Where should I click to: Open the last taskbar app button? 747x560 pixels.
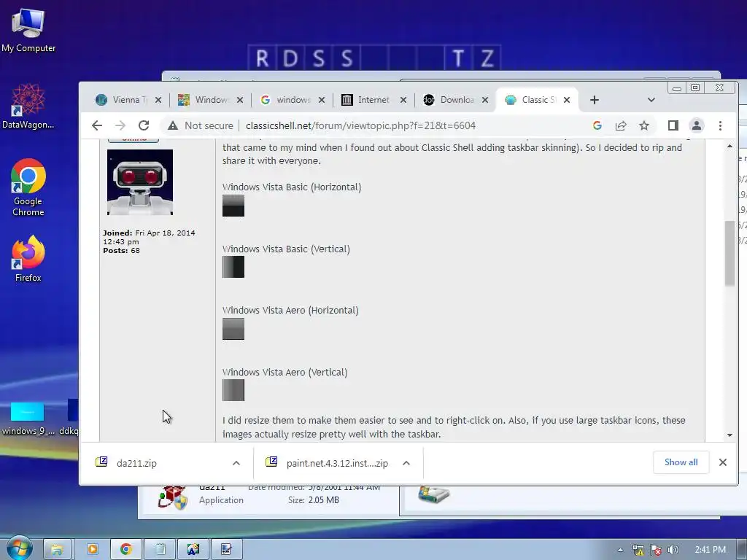[227, 549]
